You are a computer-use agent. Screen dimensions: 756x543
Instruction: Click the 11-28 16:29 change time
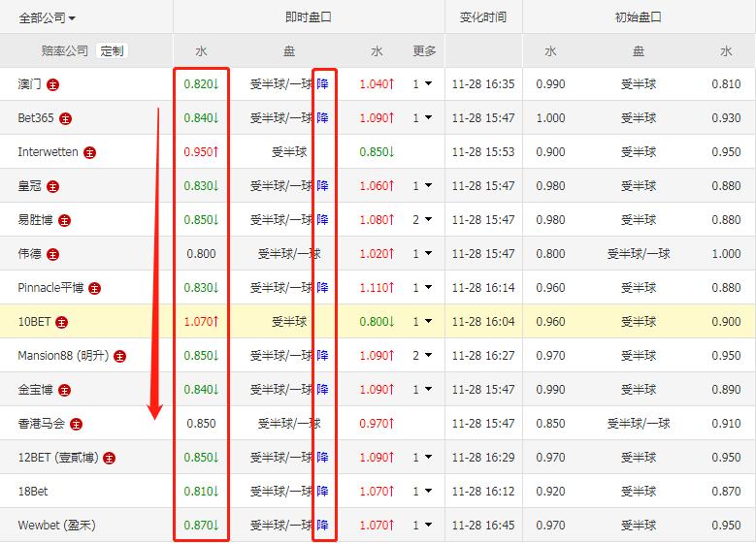(483, 458)
